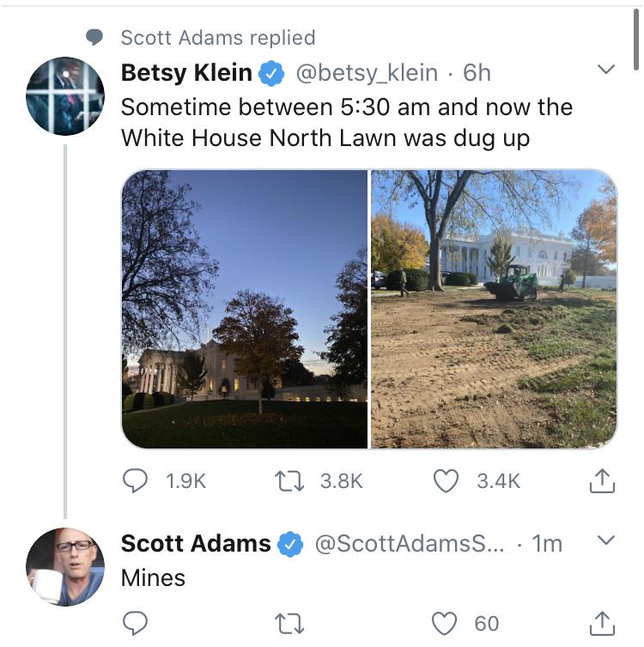View the dug-up lawn photo
The width and height of the screenshot is (644, 647).
(x=494, y=308)
